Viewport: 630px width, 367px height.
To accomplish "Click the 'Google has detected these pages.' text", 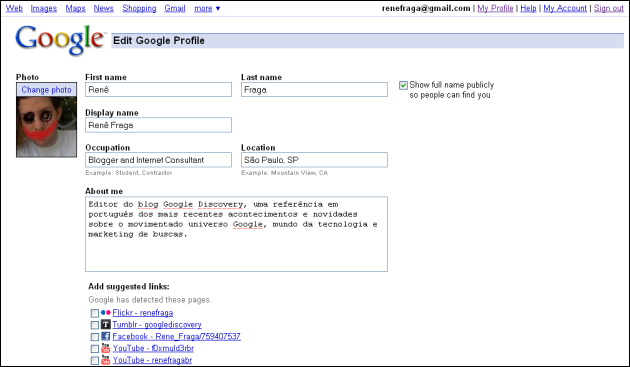I will [149, 299].
